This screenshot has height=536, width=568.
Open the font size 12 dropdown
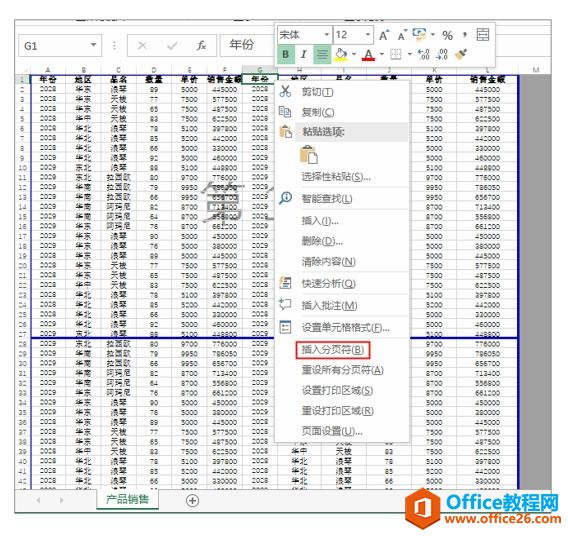click(368, 35)
